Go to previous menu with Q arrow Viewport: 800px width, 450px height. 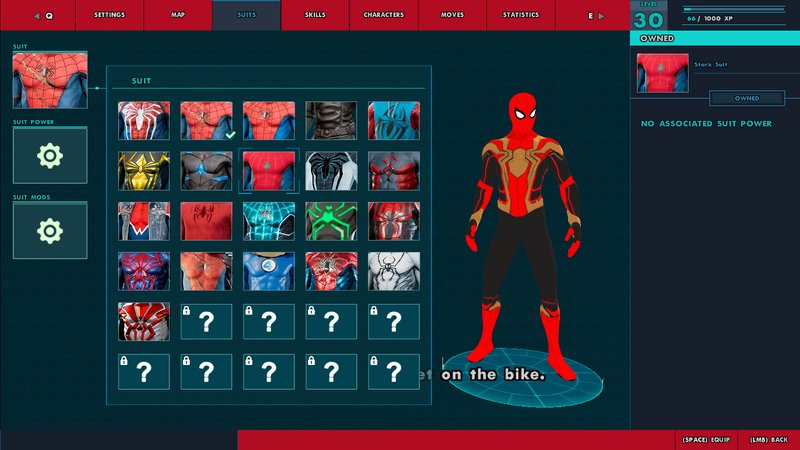[43, 16]
